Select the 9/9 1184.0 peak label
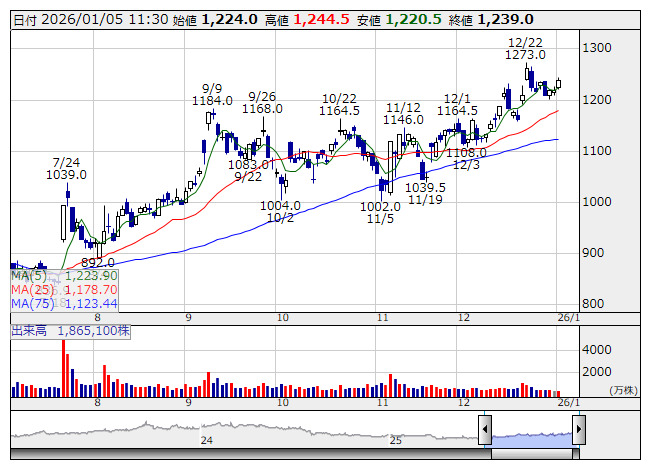 click(212, 94)
